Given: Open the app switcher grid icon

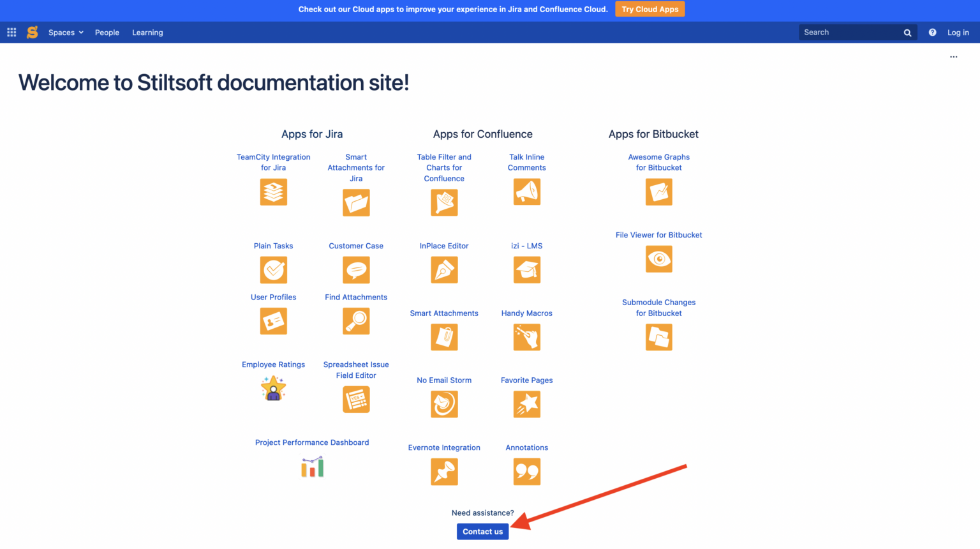Looking at the screenshot, I should [11, 32].
